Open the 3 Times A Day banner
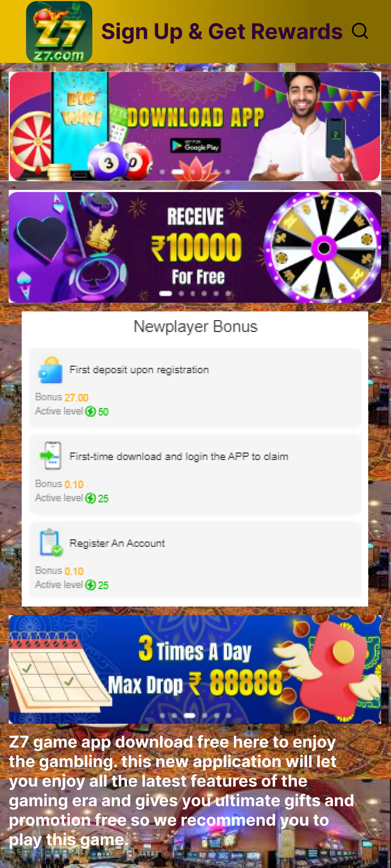 (195, 669)
